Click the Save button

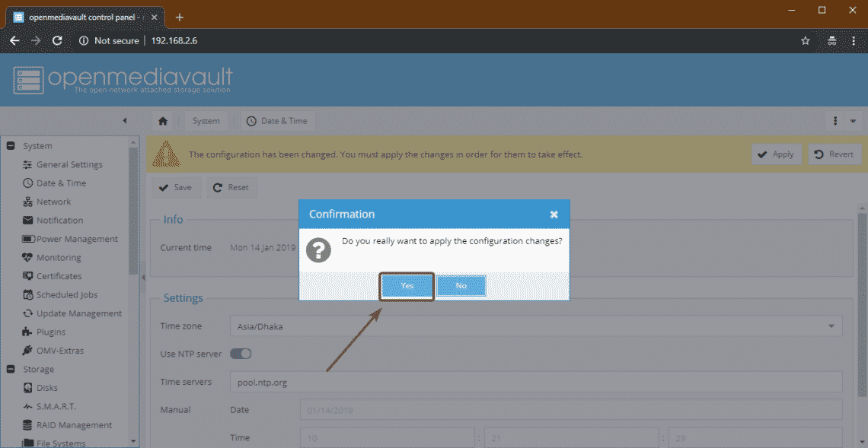tap(175, 188)
